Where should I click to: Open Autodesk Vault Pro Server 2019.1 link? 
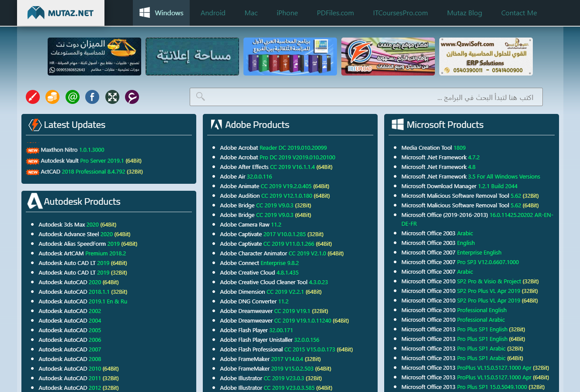[91, 161]
